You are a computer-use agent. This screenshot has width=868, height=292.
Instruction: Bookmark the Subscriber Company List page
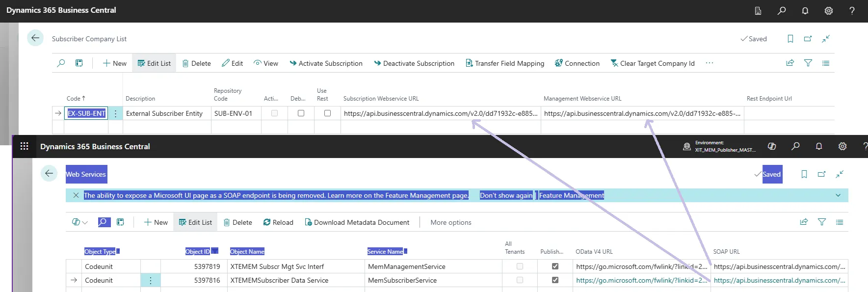(790, 39)
